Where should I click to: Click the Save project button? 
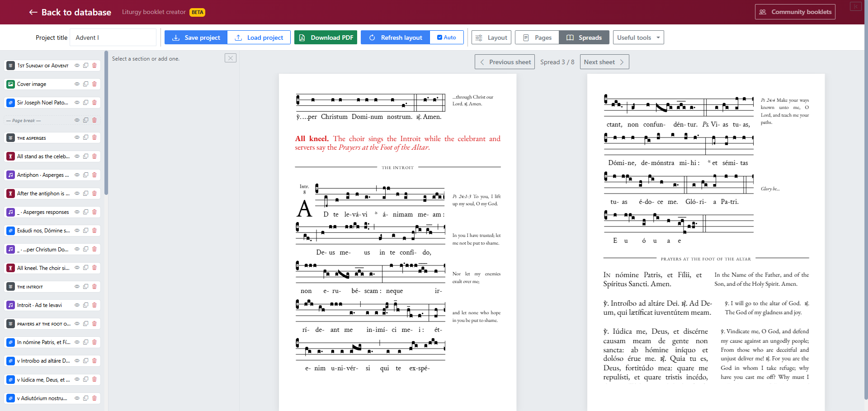[196, 38]
